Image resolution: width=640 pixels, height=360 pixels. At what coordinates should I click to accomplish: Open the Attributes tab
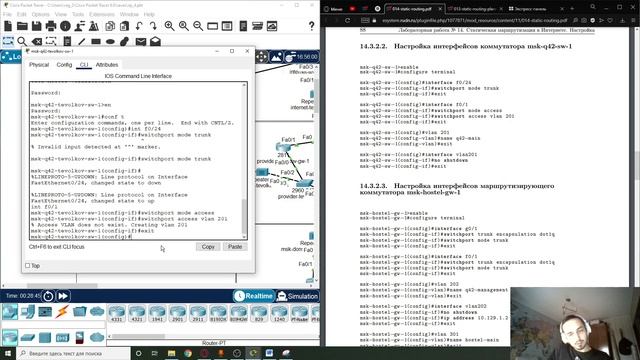107,65
